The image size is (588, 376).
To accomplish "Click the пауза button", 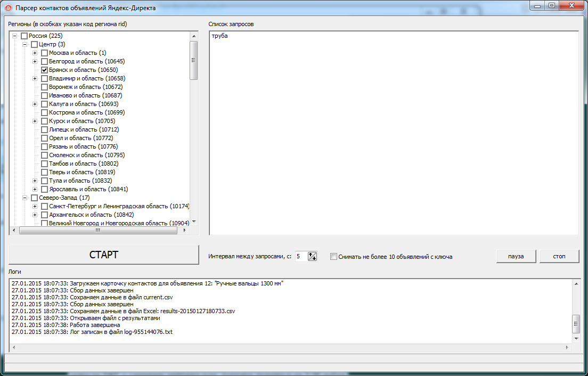I will (516, 256).
